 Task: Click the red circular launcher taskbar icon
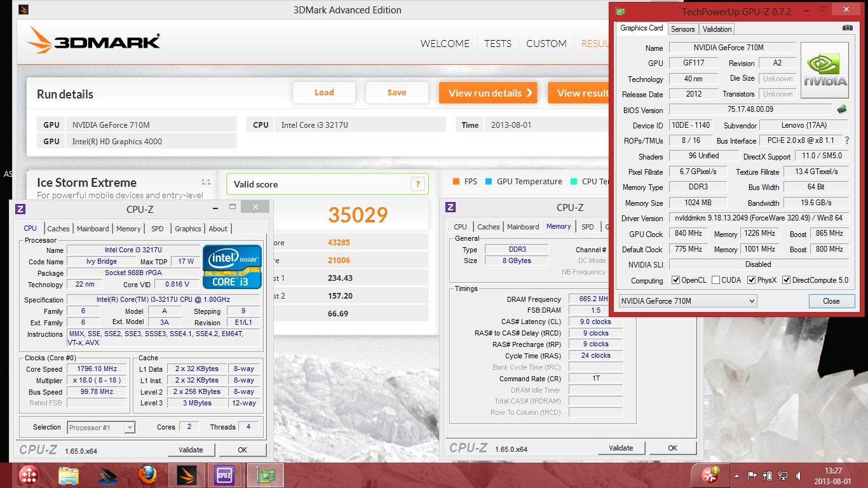tap(29, 475)
